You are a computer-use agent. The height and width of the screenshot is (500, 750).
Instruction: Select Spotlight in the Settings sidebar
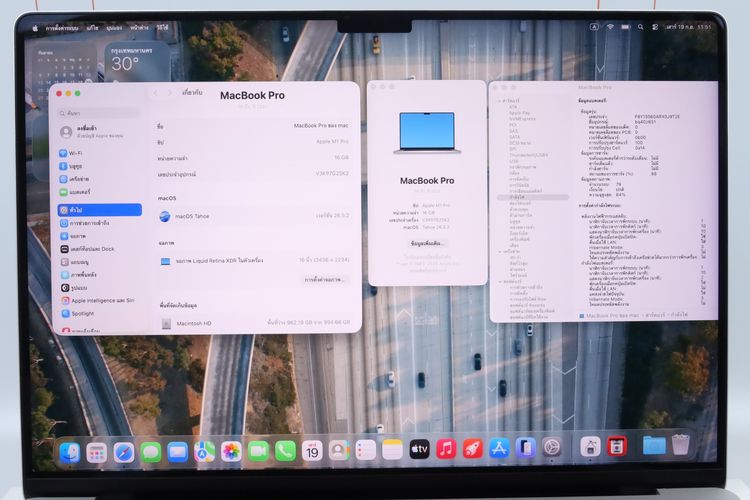pos(99,313)
